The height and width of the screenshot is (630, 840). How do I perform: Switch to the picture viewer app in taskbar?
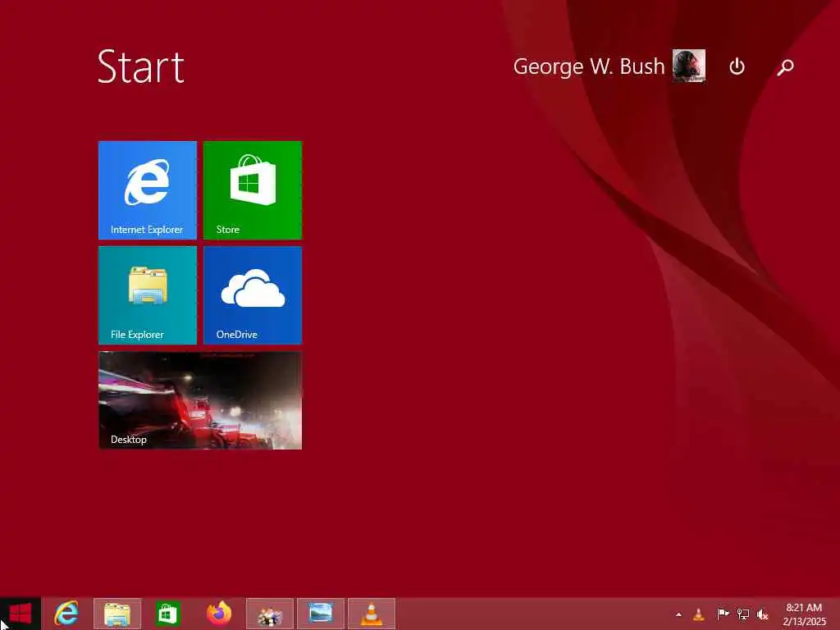pyautogui.click(x=321, y=614)
